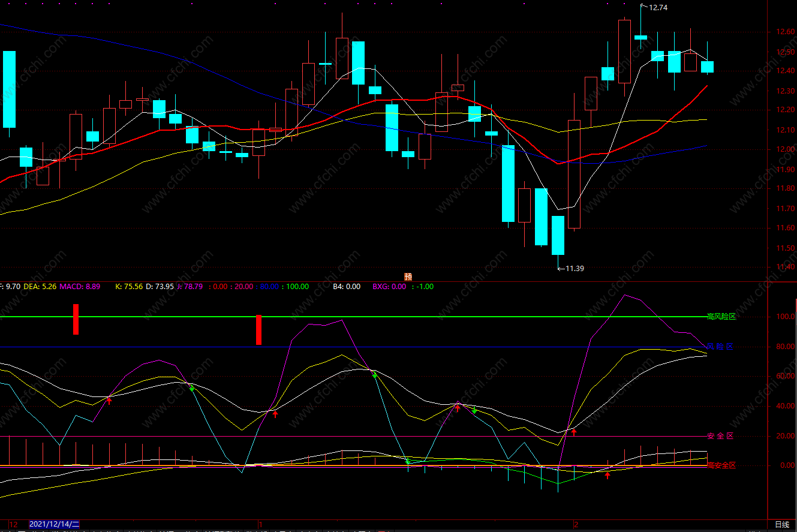Click the 高风险区 zone label
This screenshot has width=797, height=532.
pyautogui.click(x=721, y=317)
